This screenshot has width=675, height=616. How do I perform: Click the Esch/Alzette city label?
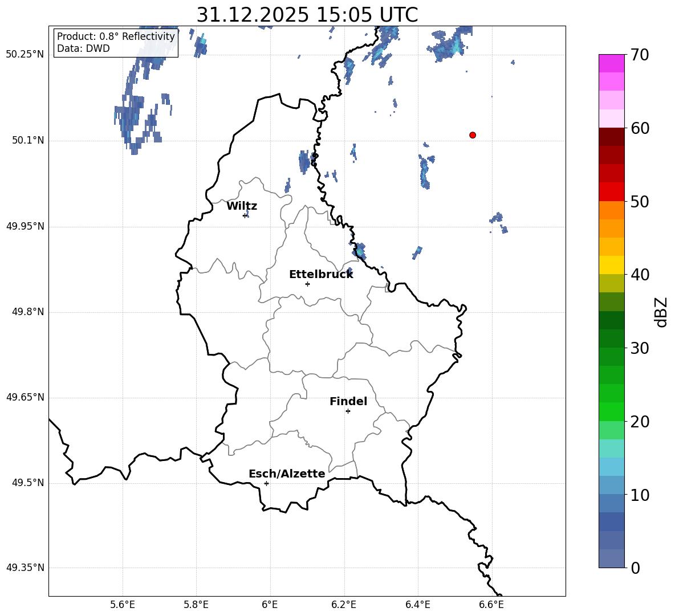[287, 474]
